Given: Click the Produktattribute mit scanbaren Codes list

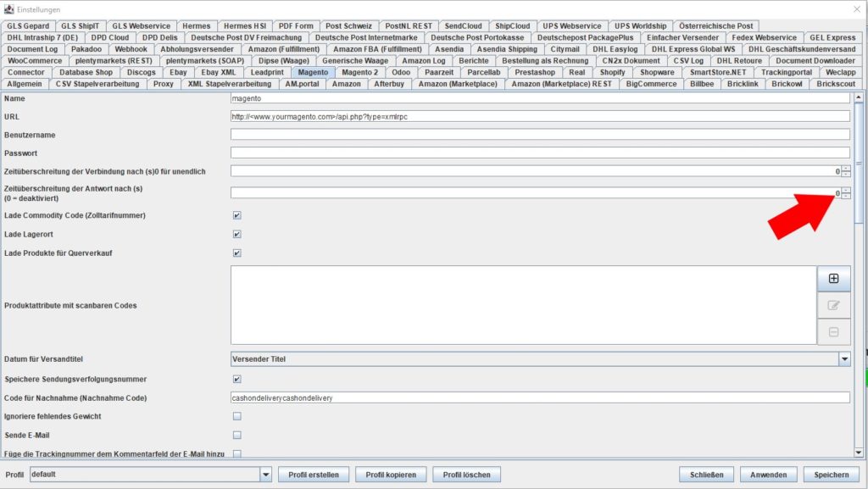Looking at the screenshot, I should (x=524, y=305).
